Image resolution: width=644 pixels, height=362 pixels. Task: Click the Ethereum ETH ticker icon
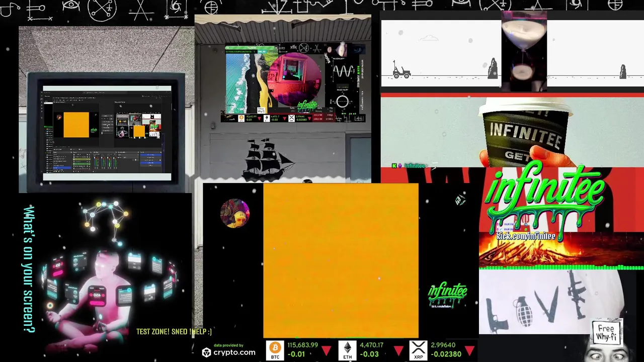pyautogui.click(x=348, y=350)
